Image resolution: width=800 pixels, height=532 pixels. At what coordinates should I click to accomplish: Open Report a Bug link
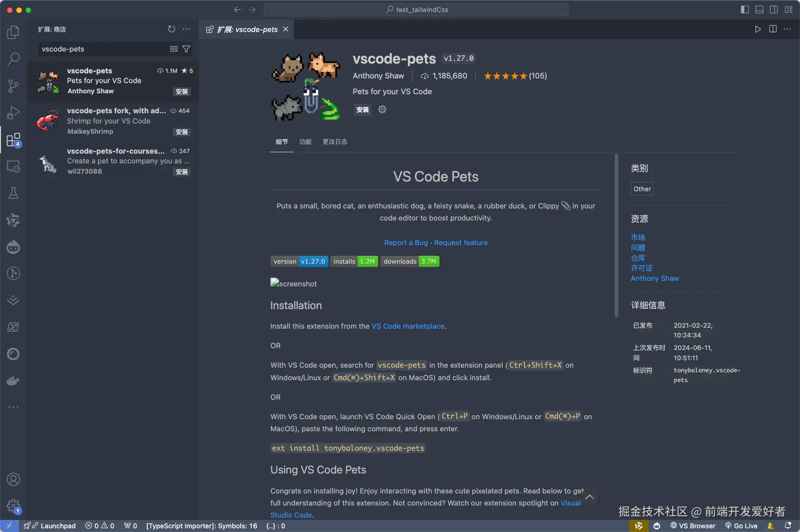coord(406,243)
